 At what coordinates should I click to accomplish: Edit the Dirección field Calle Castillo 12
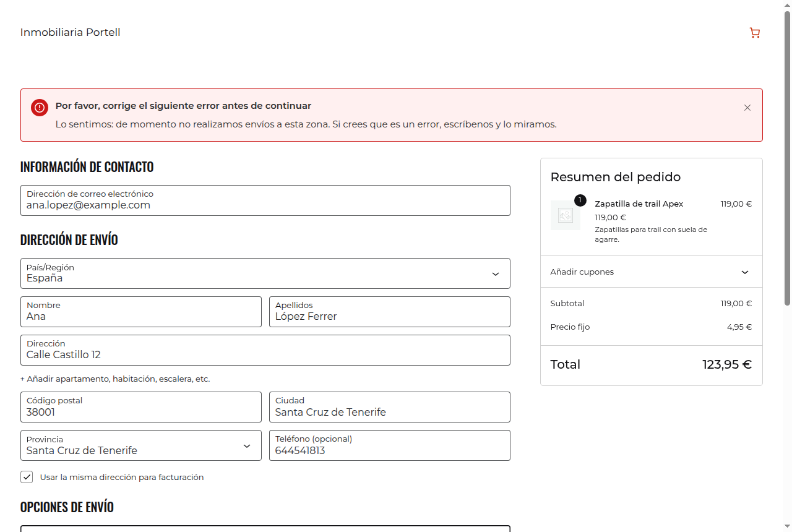pyautogui.click(x=265, y=350)
